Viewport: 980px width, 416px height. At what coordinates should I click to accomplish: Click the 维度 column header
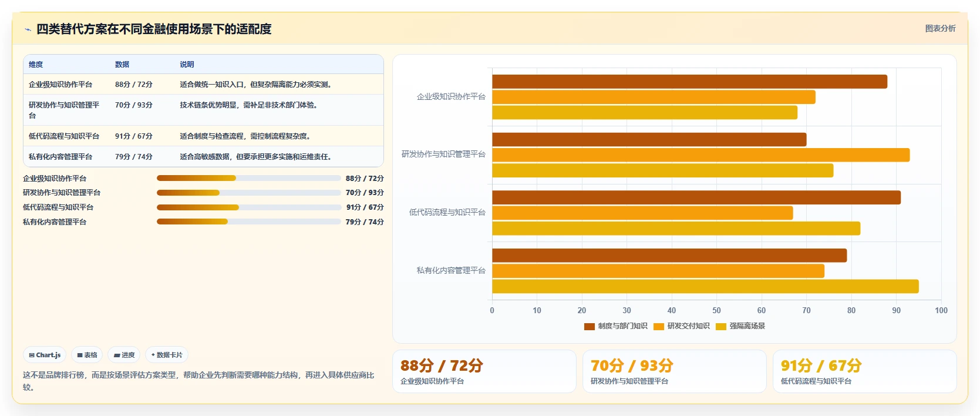point(36,65)
